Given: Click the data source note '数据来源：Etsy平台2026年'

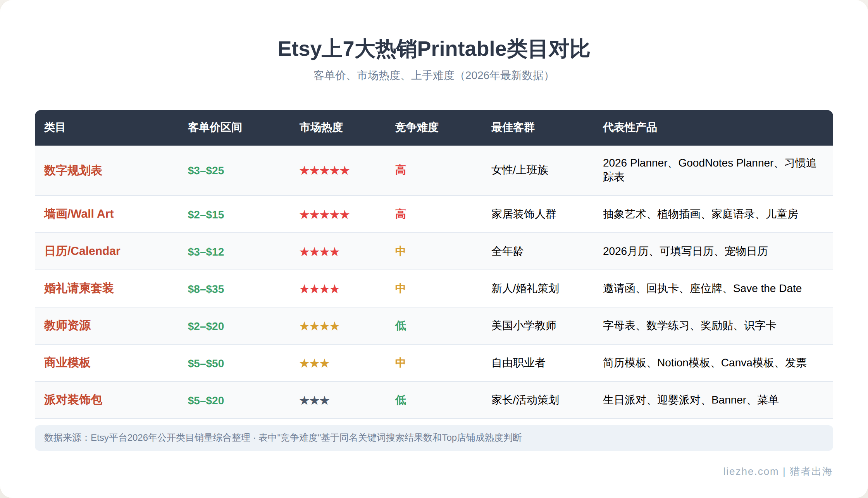Looking at the screenshot, I should pyautogui.click(x=100, y=438).
